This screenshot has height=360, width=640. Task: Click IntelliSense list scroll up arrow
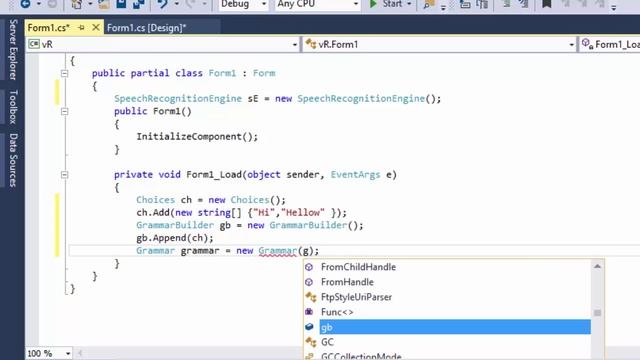(598, 266)
